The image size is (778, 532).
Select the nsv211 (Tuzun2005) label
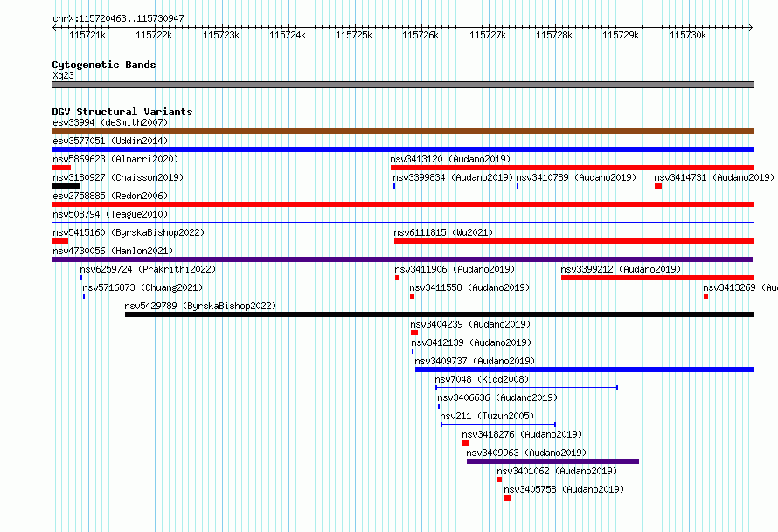[x=487, y=416]
